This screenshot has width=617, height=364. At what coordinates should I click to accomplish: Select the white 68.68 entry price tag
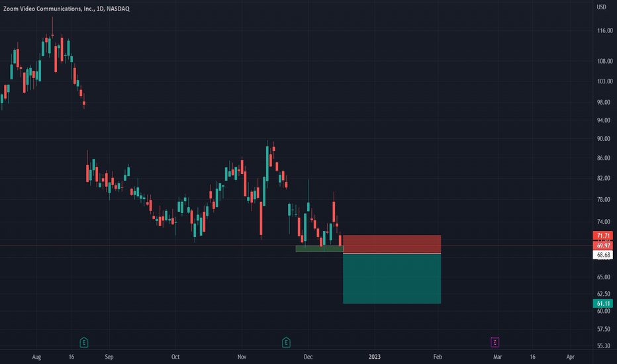pyautogui.click(x=603, y=255)
